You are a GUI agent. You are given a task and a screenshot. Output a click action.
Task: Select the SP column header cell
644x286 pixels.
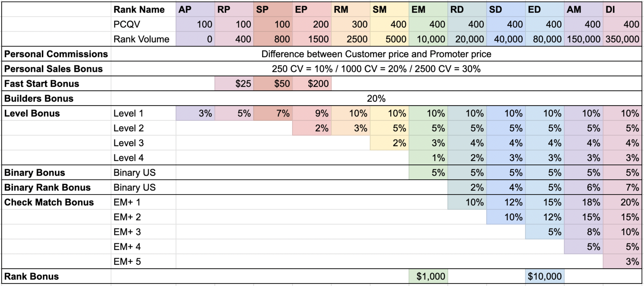[x=273, y=9]
